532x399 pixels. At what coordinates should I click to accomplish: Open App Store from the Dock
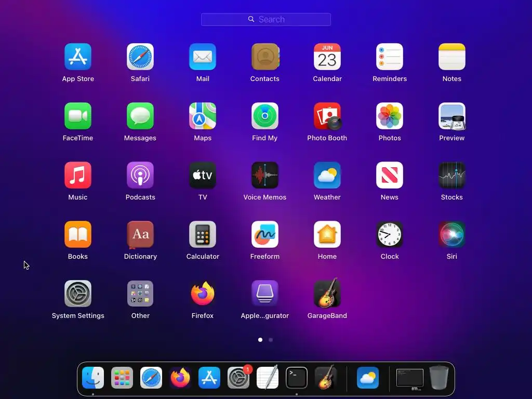pyautogui.click(x=209, y=378)
